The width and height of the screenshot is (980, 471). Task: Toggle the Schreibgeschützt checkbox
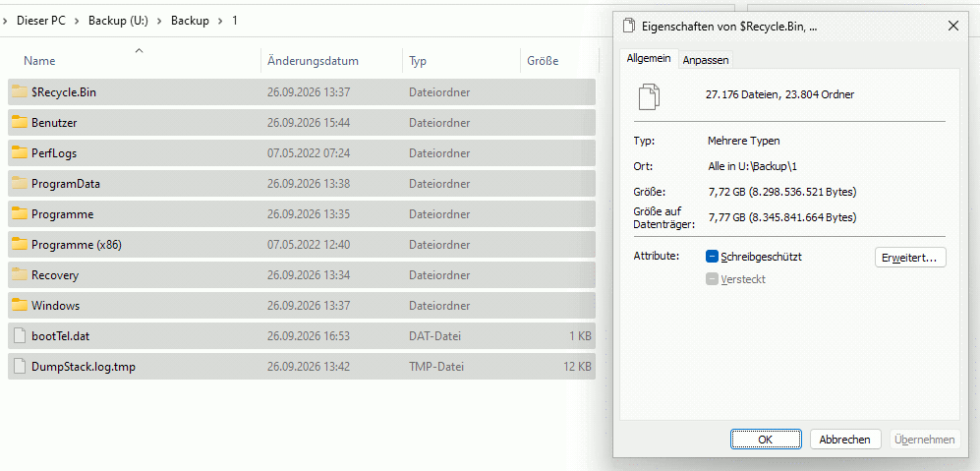[x=712, y=257]
